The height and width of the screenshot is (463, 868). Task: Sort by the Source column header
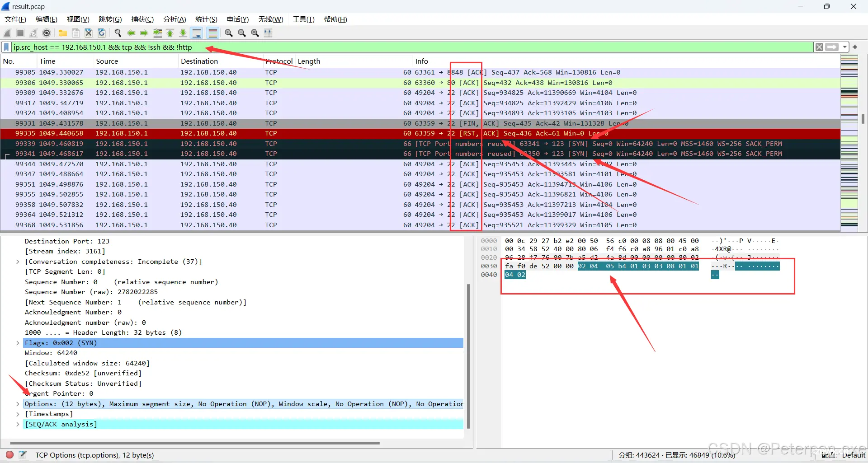136,61
